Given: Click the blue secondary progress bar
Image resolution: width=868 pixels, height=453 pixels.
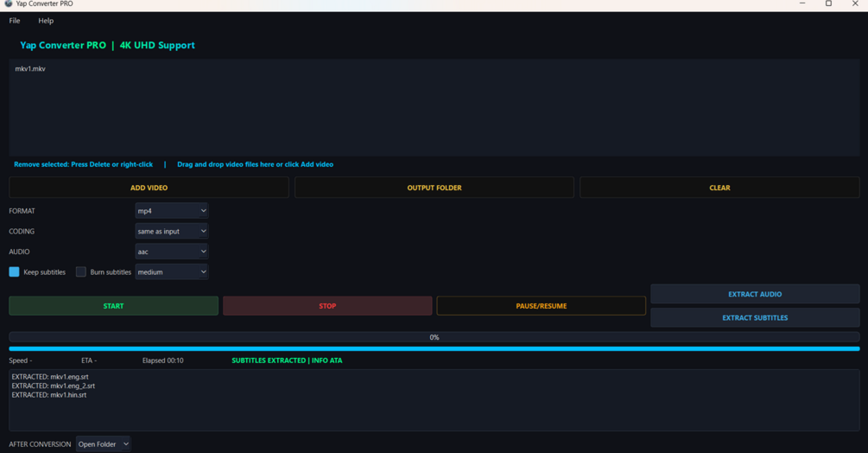Looking at the screenshot, I should [434, 349].
